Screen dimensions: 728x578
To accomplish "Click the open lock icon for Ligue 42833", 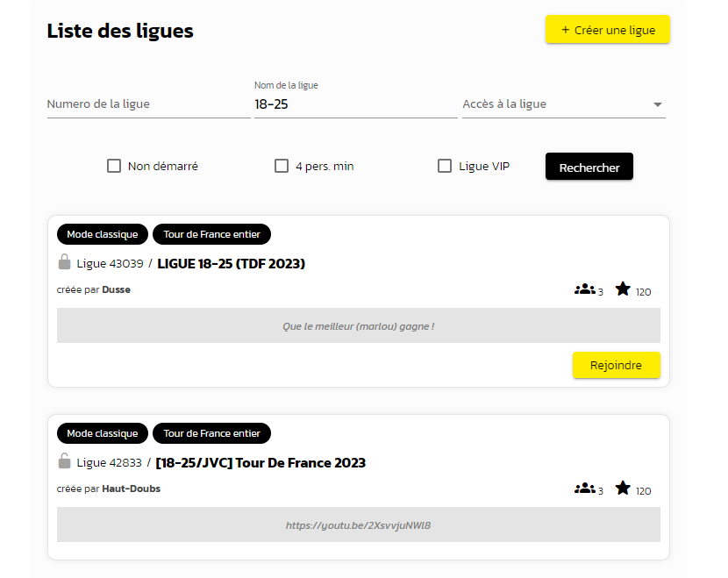I will [64, 460].
